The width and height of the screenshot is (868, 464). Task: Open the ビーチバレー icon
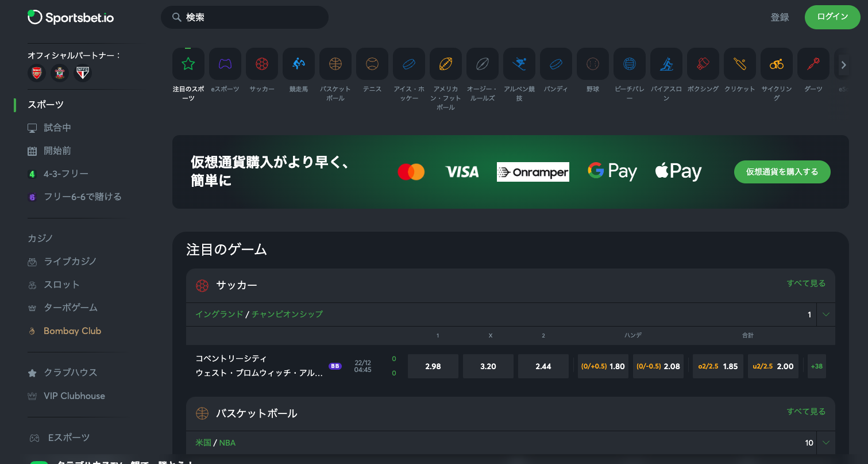click(630, 64)
